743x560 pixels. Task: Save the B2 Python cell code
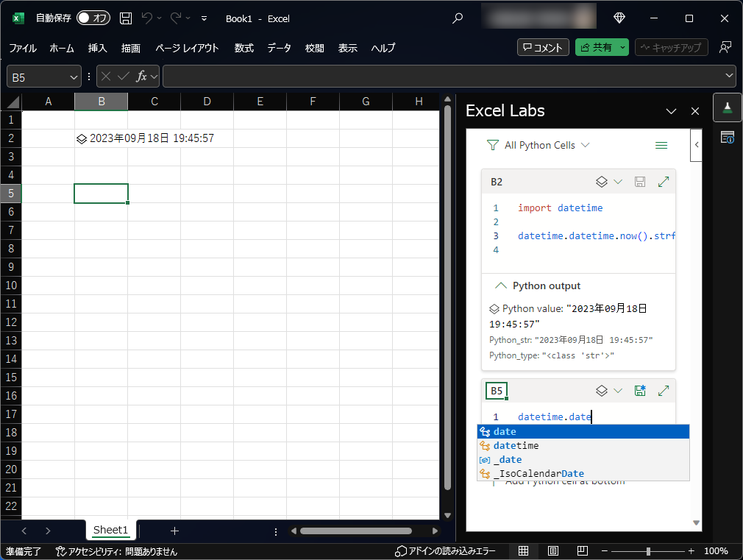coord(639,181)
